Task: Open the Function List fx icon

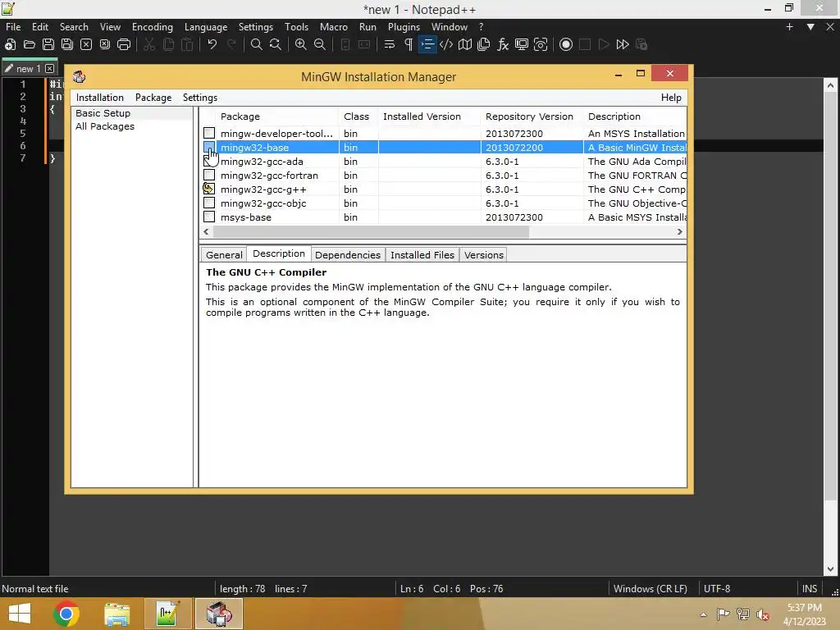Action: point(503,44)
